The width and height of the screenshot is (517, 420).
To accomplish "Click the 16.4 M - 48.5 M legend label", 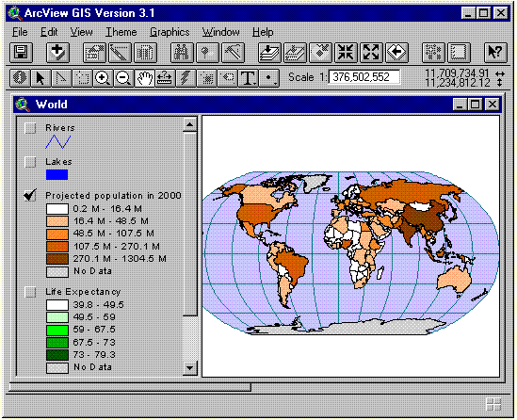I will point(111,221).
